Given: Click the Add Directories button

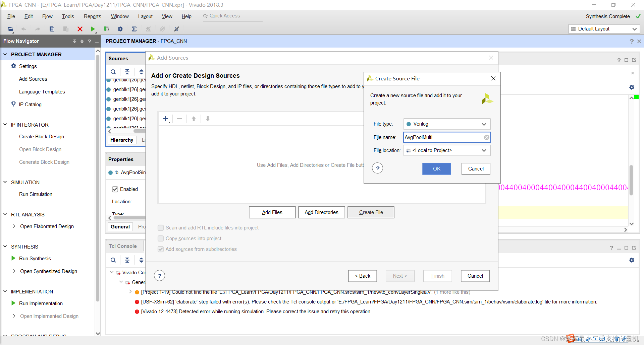Looking at the screenshot, I should click(x=321, y=212).
